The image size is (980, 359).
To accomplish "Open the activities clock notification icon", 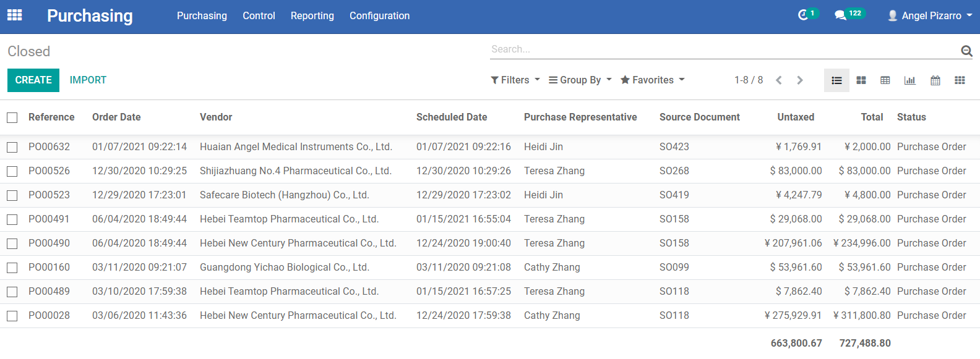I will (x=803, y=15).
